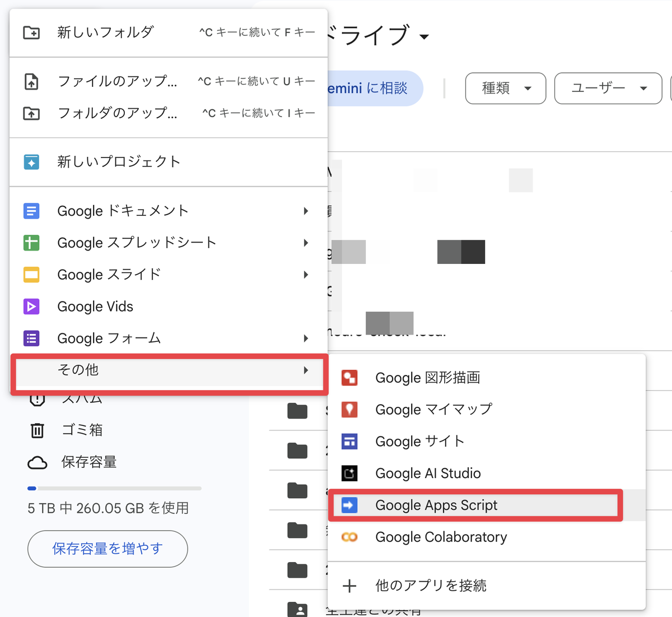Click 保存容量を増やす button

pos(108,549)
